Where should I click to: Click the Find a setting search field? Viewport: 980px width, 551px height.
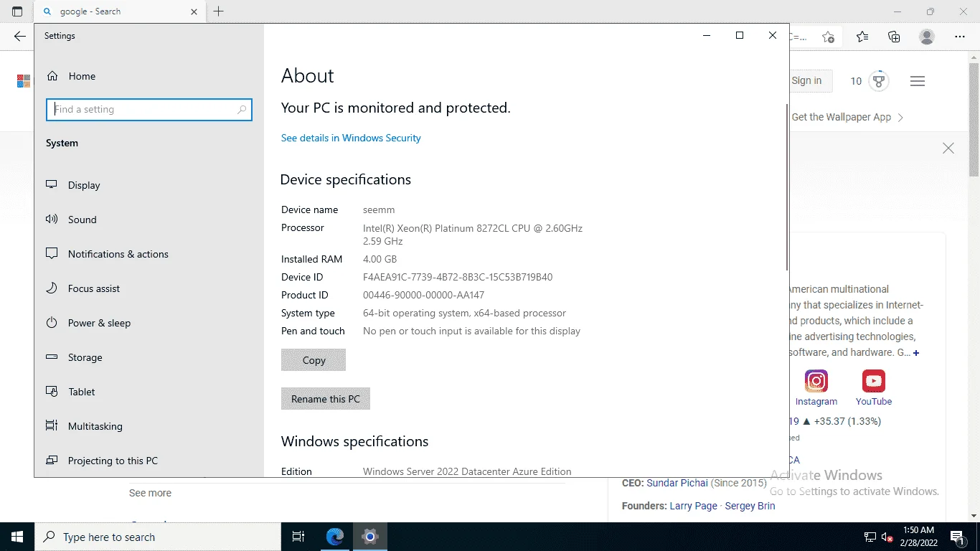pyautogui.click(x=149, y=110)
